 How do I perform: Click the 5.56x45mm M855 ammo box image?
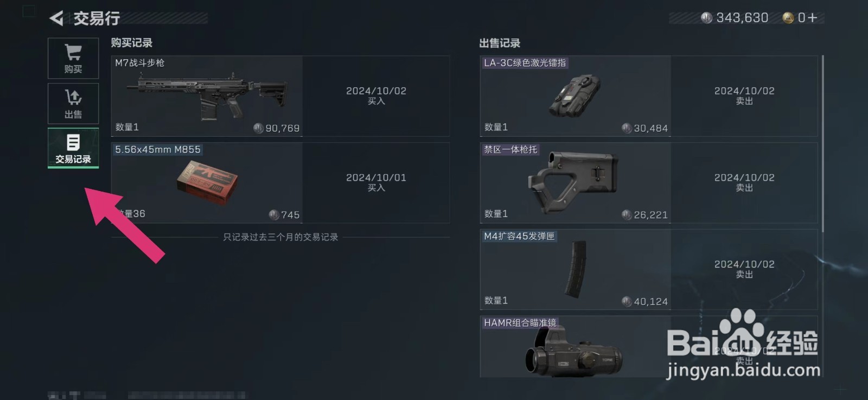pos(207,182)
